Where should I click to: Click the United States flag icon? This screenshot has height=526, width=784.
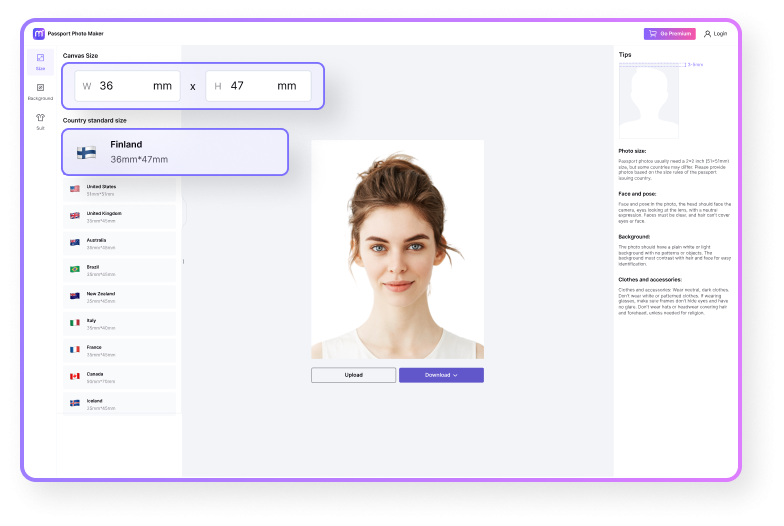pyautogui.click(x=75, y=189)
